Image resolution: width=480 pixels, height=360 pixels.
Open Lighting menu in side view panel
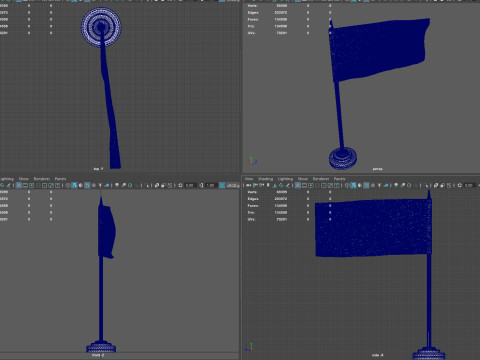point(285,179)
